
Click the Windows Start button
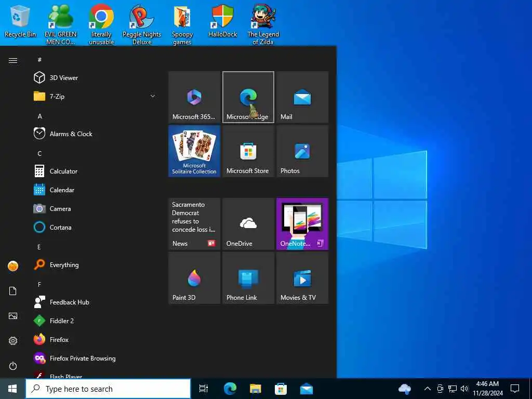pyautogui.click(x=12, y=389)
